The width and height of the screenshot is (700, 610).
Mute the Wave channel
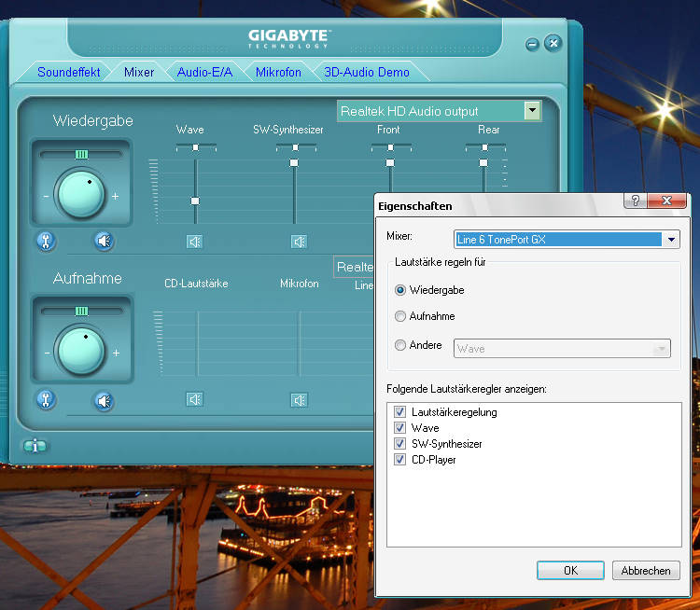195,242
